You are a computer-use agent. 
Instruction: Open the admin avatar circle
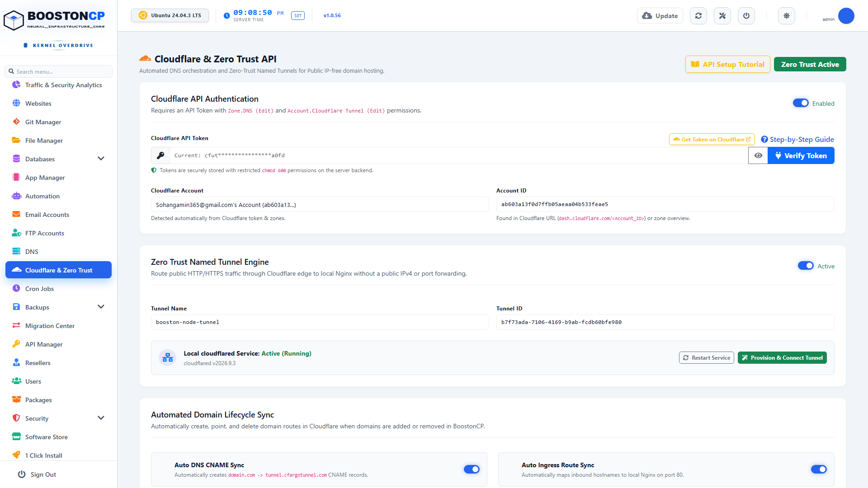846,16
